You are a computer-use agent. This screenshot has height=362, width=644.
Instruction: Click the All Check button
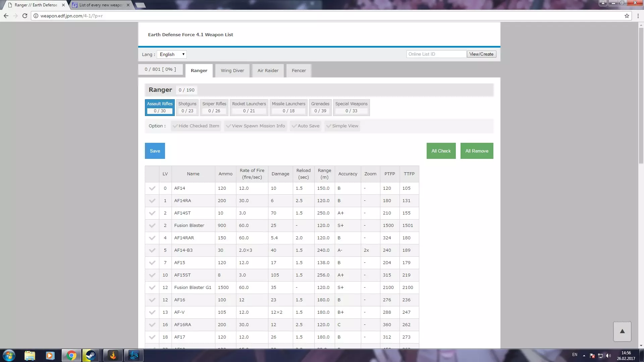pyautogui.click(x=441, y=151)
